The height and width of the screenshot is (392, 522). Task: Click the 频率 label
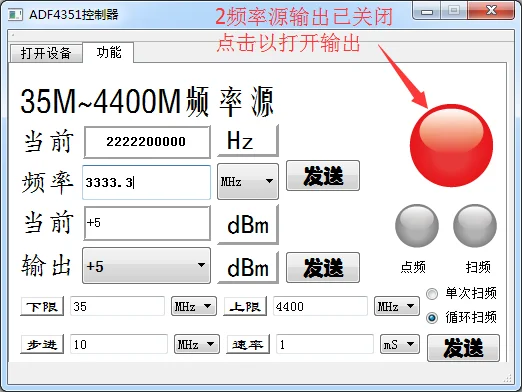pos(47,182)
